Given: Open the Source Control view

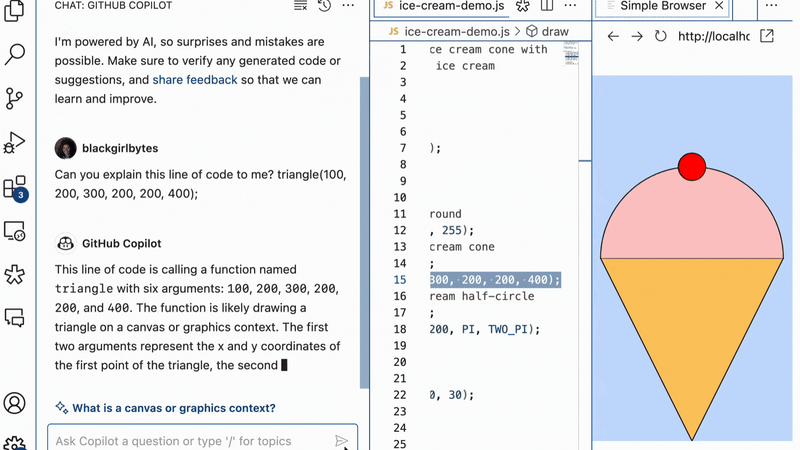Looking at the screenshot, I should click(14, 98).
